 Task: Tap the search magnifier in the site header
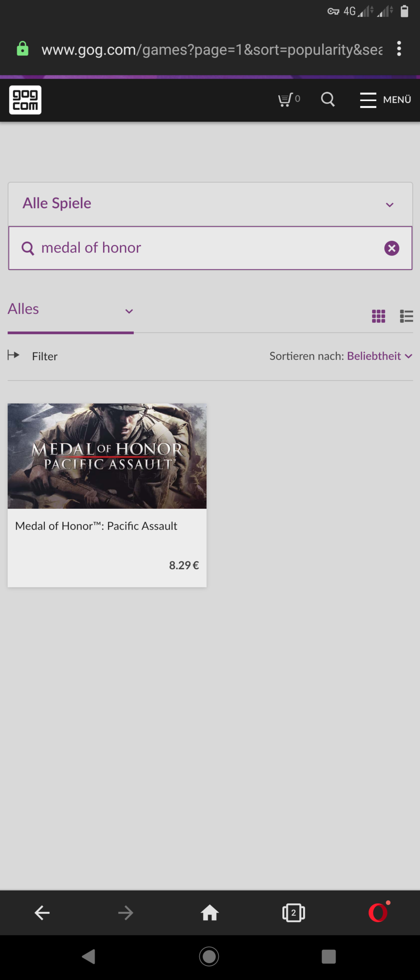328,100
